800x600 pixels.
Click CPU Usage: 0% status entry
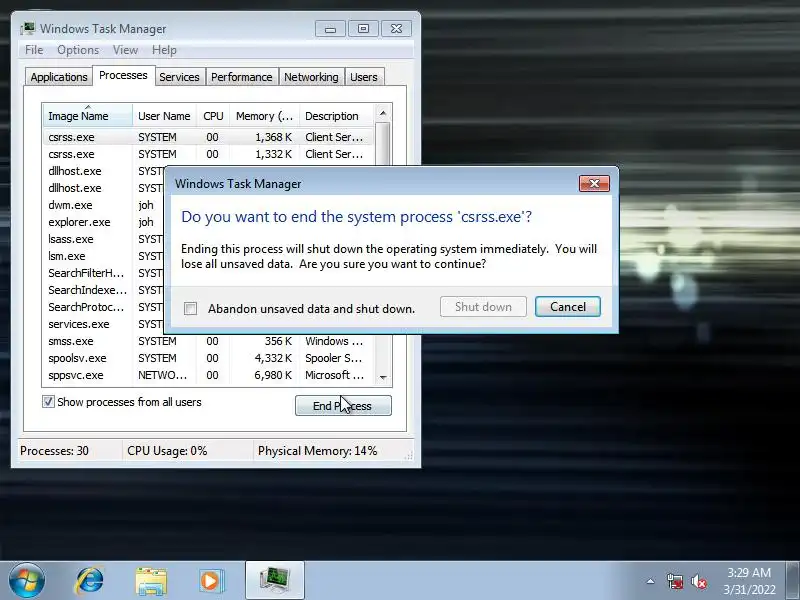coord(167,451)
